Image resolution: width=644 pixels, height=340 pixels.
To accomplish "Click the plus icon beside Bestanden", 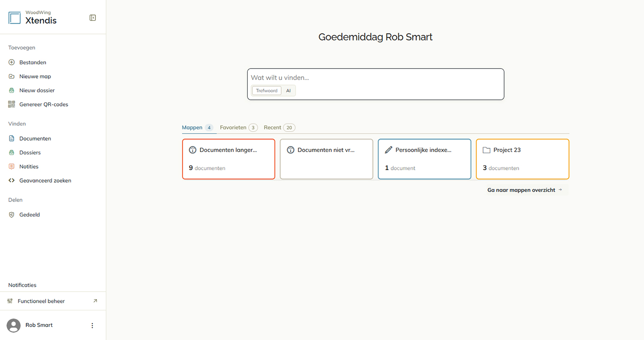I will 12,62.
